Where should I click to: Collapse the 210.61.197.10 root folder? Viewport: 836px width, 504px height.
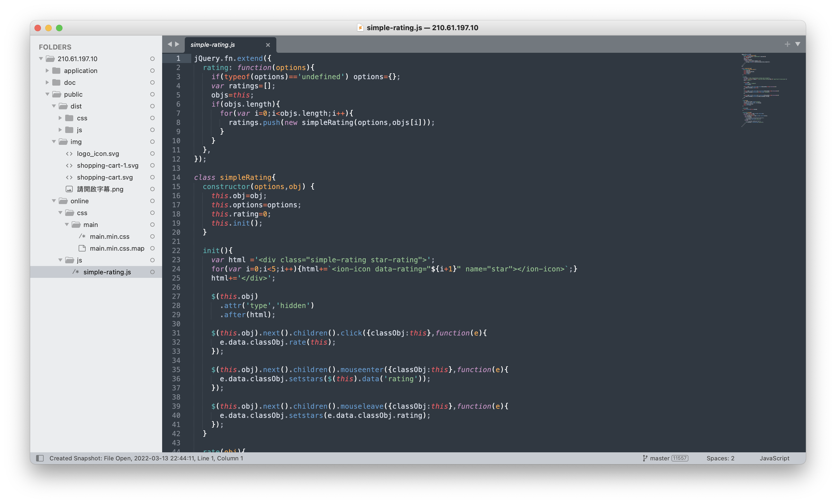pos(41,59)
